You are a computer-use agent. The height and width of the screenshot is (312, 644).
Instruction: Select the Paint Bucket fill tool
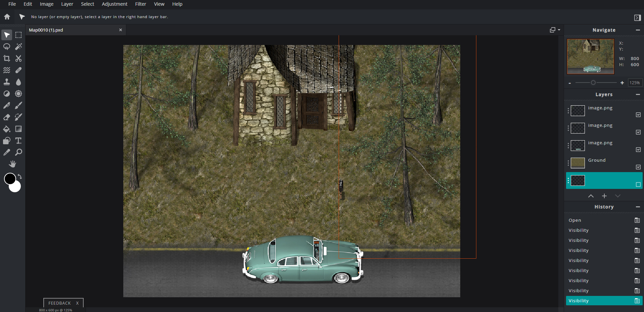pos(7,129)
